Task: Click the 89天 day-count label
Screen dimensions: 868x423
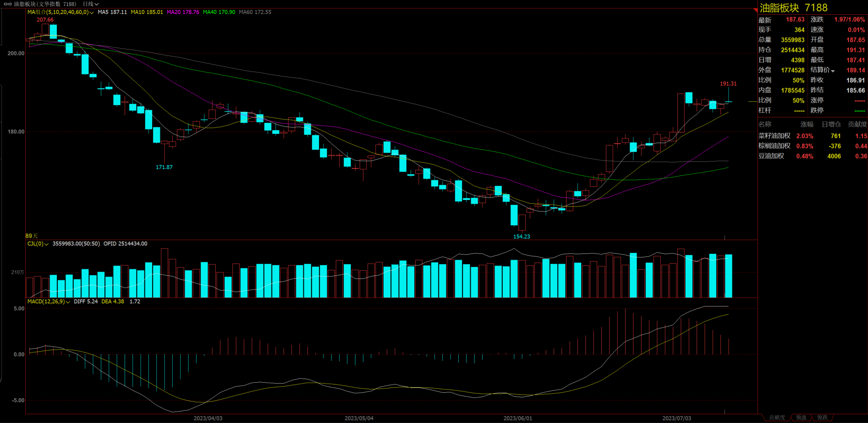Action: coord(32,236)
